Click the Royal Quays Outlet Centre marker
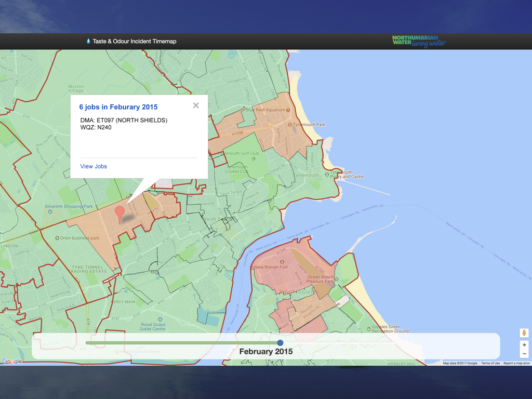Image resolution: width=532 pixels, height=399 pixels. (x=160, y=320)
